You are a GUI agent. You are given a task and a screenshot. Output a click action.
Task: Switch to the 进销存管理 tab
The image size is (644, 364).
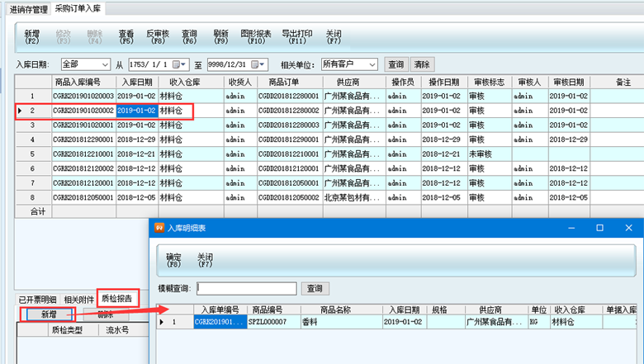tap(29, 9)
